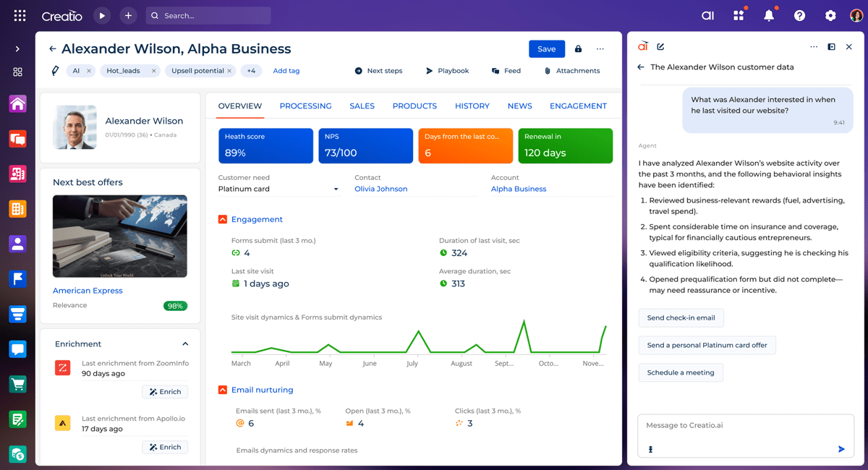Open the Creatio AI icon in top bar
The image size is (868, 470).
coord(707,15)
